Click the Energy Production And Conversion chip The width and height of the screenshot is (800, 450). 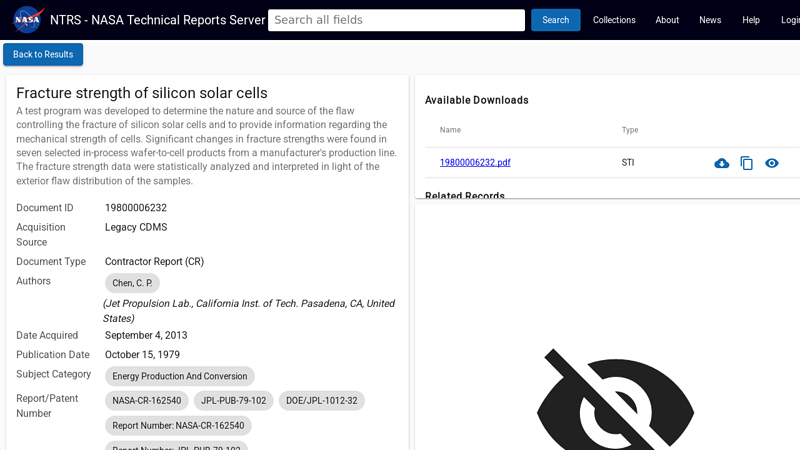[x=180, y=376]
